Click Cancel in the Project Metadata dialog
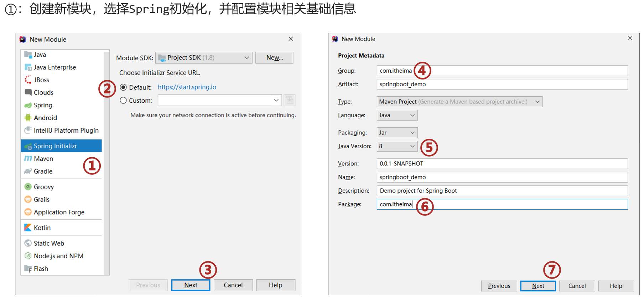644x301 pixels. pos(577,286)
